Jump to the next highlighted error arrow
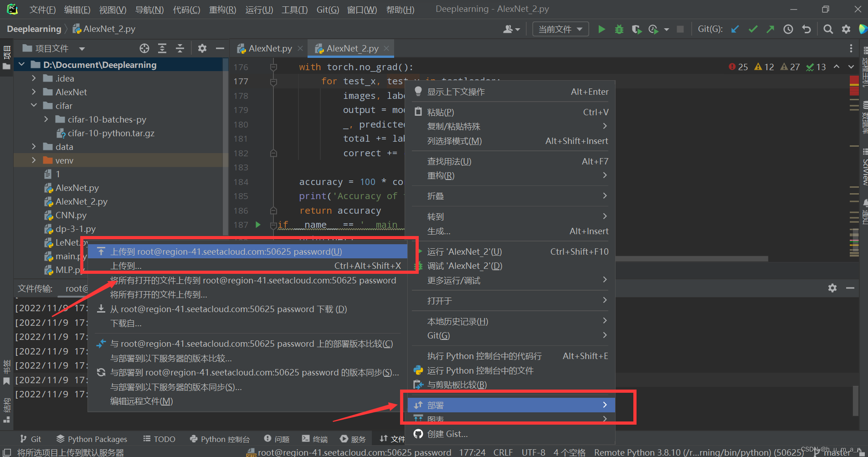 tap(851, 67)
